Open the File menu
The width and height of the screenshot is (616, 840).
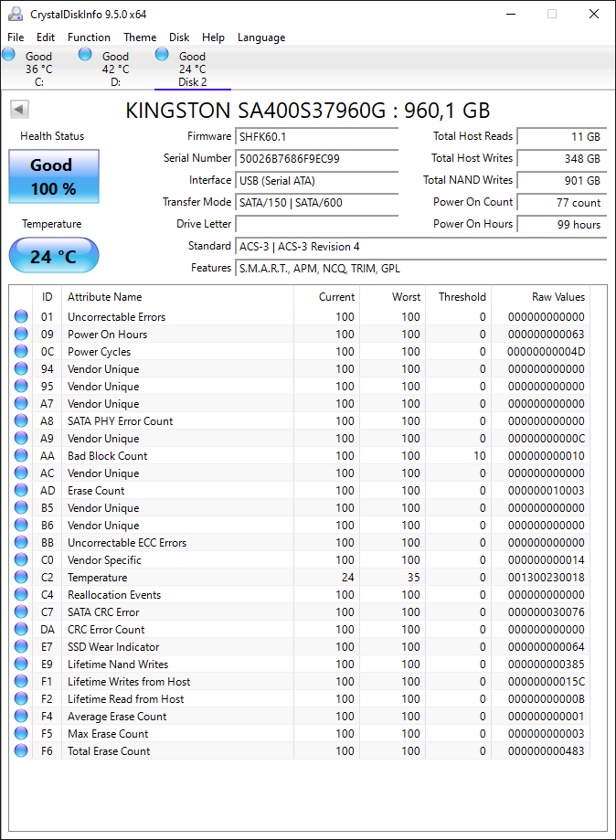[x=16, y=37]
